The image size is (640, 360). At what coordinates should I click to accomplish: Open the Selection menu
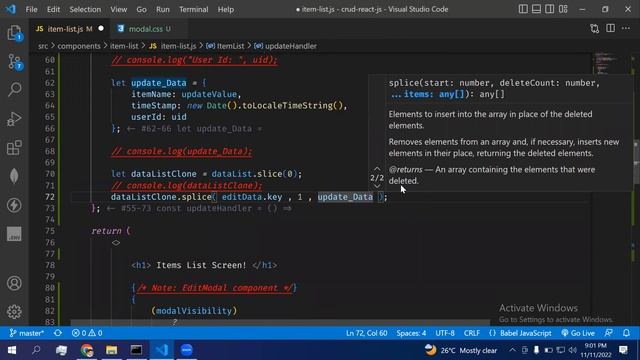tap(85, 9)
